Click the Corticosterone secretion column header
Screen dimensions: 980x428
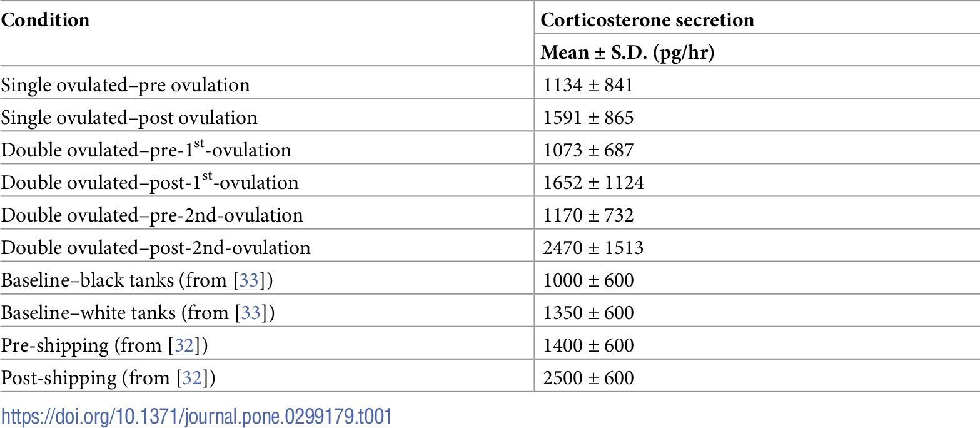(647, 20)
